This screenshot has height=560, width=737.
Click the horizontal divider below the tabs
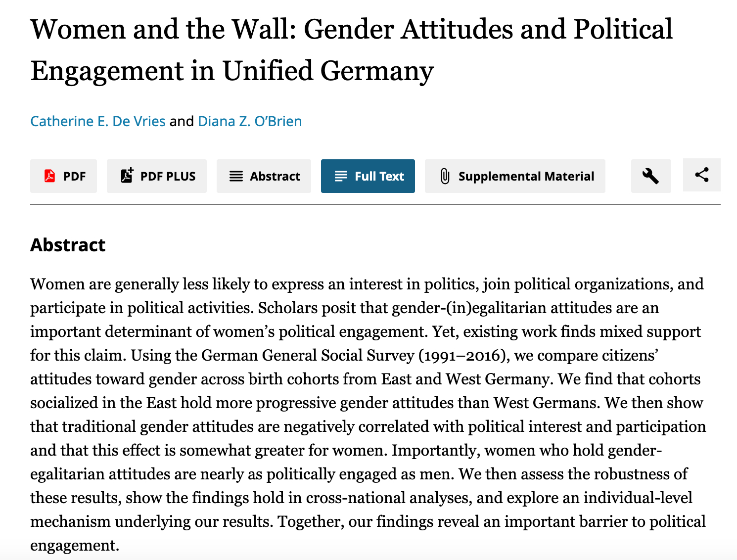point(375,204)
